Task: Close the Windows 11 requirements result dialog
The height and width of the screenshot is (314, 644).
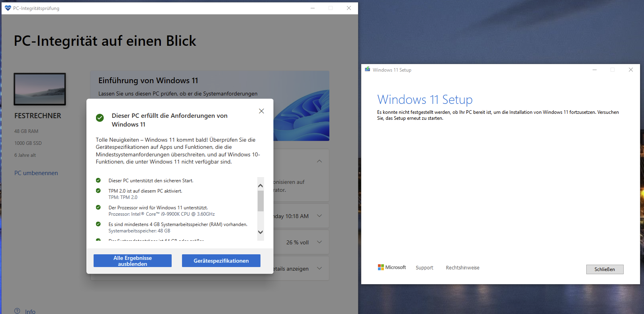Action: coord(261,111)
